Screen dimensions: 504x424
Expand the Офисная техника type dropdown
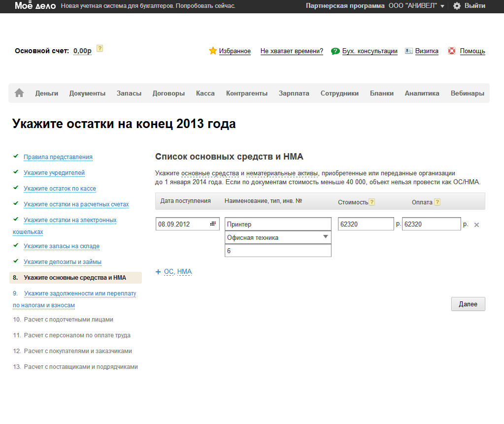point(325,237)
